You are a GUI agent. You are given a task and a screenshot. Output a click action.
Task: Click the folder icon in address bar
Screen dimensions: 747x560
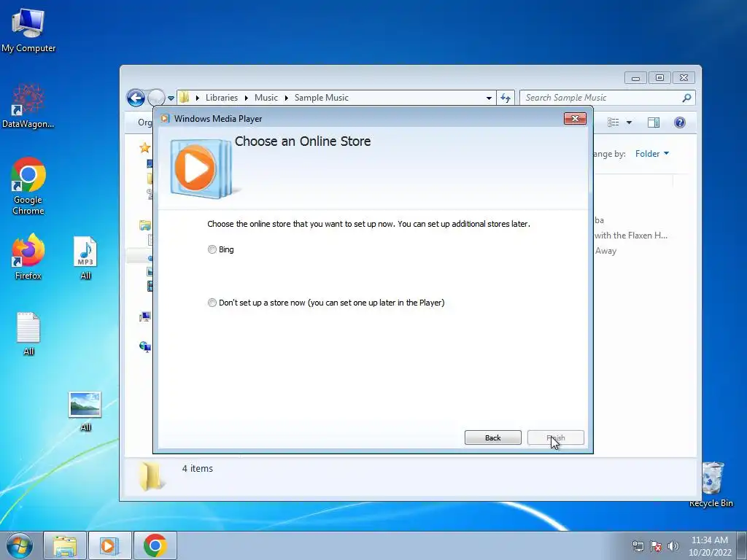tap(185, 98)
